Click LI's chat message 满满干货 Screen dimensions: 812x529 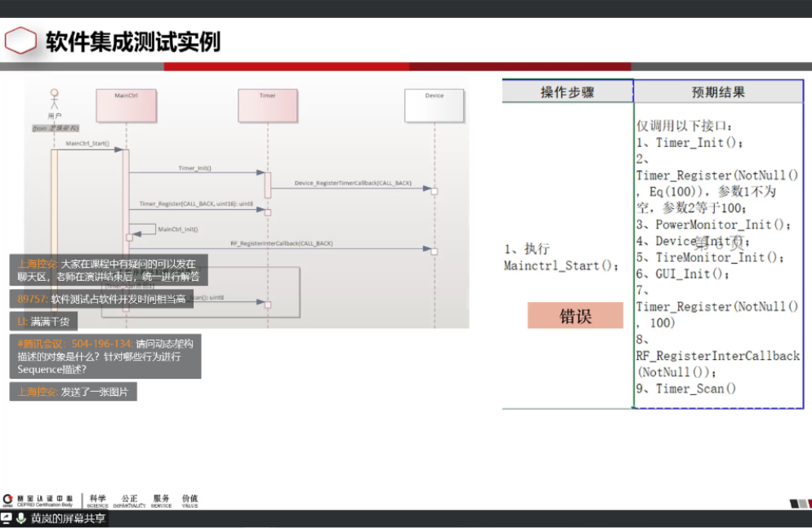[43, 322]
